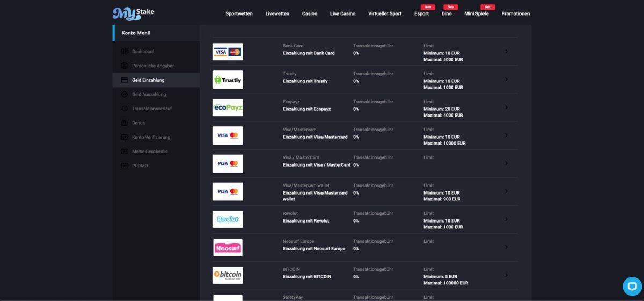Image resolution: width=644 pixels, height=301 pixels.
Task: Select the ecoPayz payment logo
Action: pyautogui.click(x=228, y=107)
